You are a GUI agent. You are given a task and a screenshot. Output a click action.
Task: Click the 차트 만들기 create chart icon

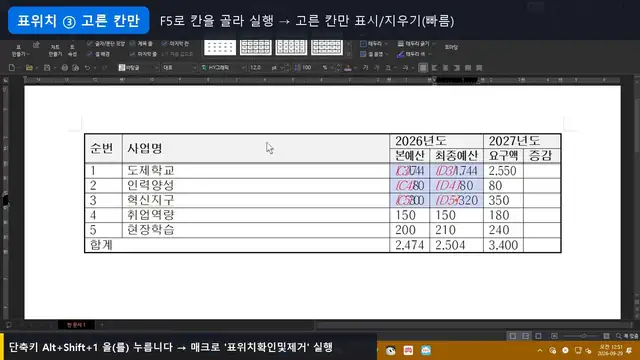pos(55,50)
